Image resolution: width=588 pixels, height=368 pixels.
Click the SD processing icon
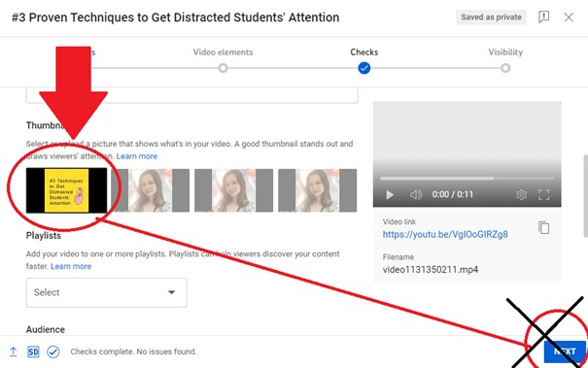[x=33, y=351]
